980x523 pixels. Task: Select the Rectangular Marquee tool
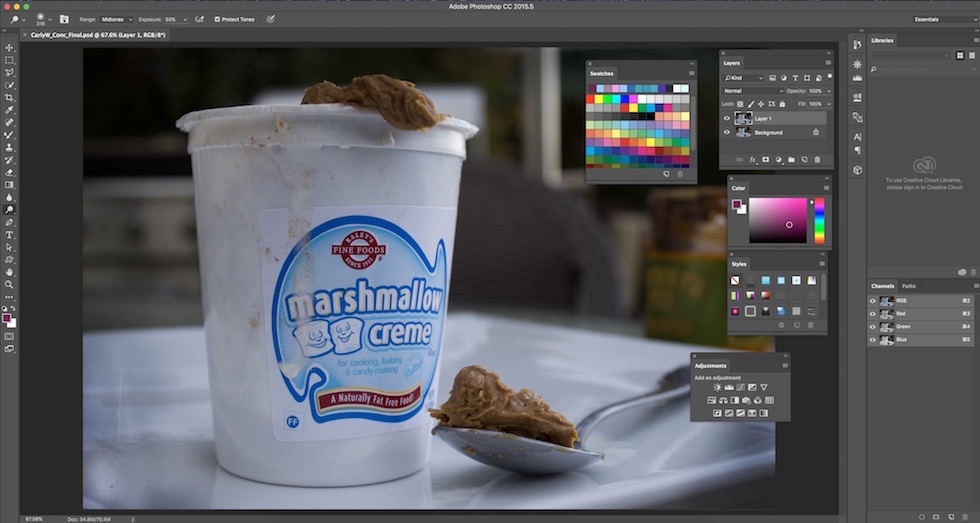pyautogui.click(x=9, y=60)
